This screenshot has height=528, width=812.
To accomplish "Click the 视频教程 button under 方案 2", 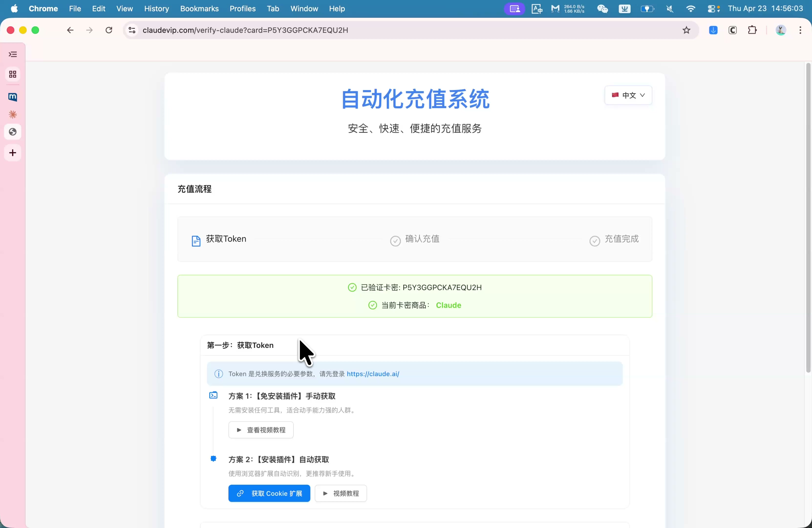I will [x=341, y=494].
